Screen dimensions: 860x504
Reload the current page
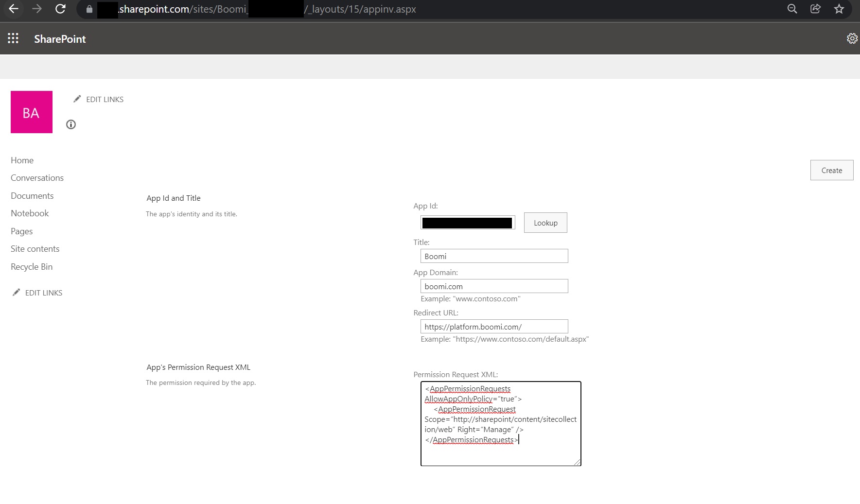[x=60, y=9]
